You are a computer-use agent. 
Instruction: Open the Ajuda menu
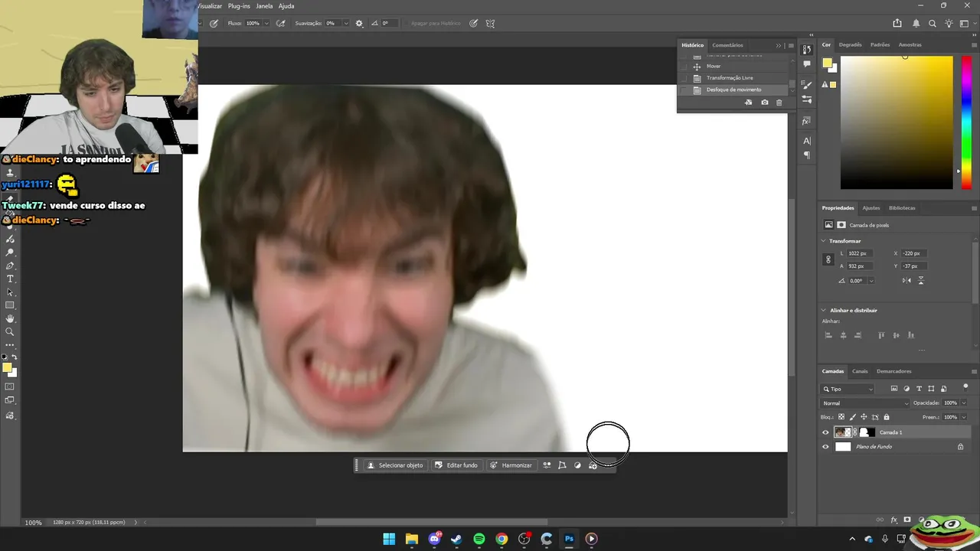tap(286, 6)
